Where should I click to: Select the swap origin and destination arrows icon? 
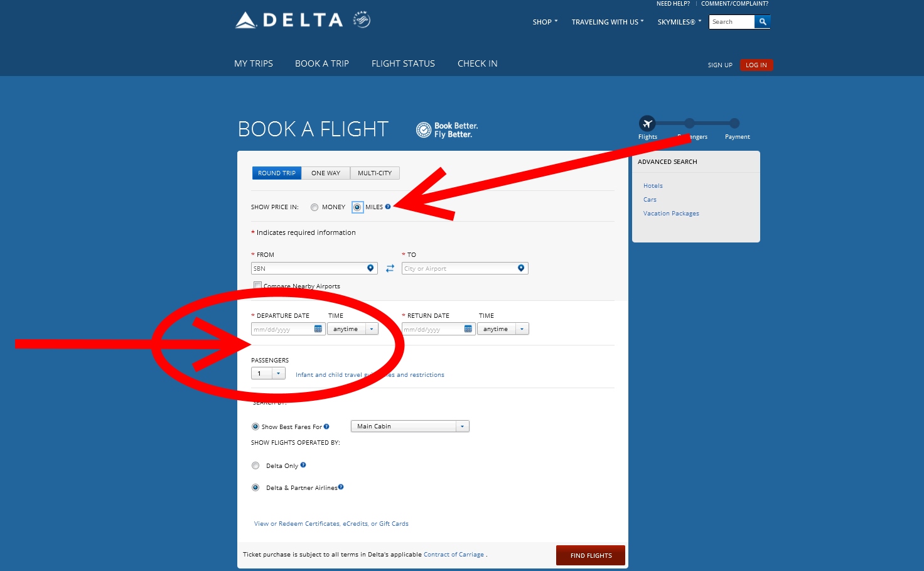pyautogui.click(x=390, y=268)
